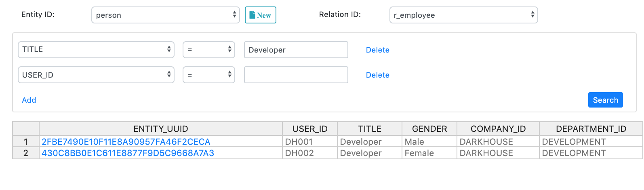Image resolution: width=644 pixels, height=190 pixels.
Task: Add a new filter condition
Action: point(29,100)
